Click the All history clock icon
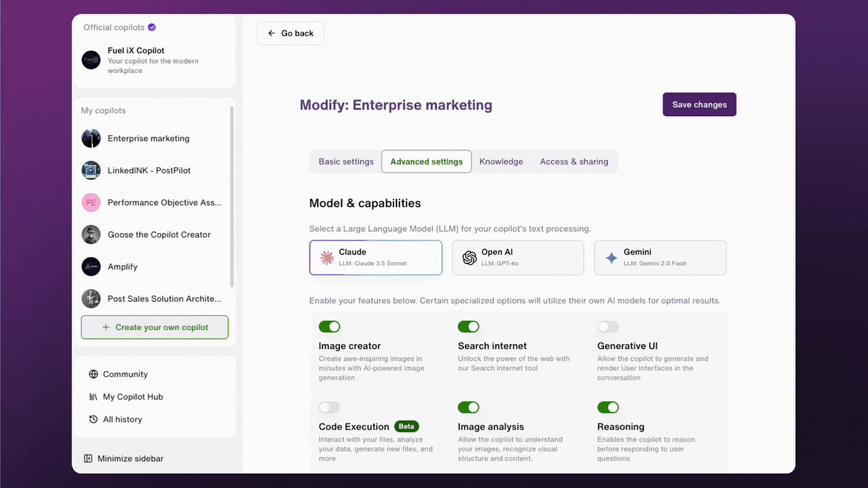The image size is (868, 488). (x=93, y=419)
